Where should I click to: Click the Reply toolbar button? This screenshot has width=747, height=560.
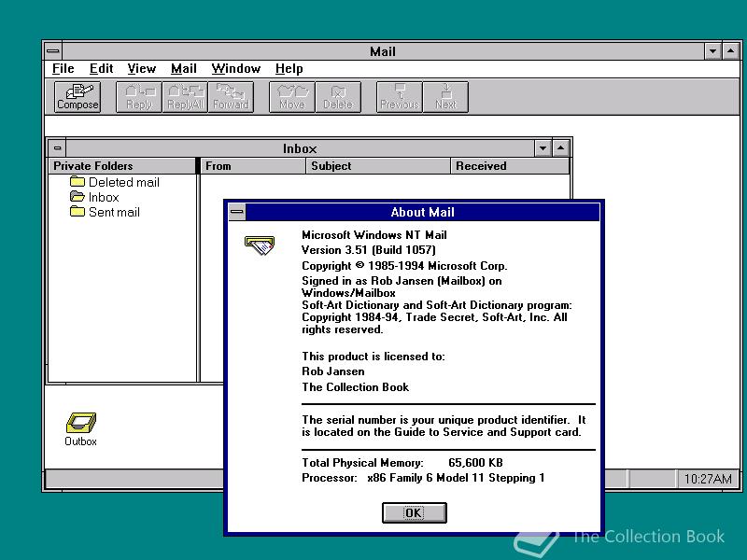(x=139, y=97)
